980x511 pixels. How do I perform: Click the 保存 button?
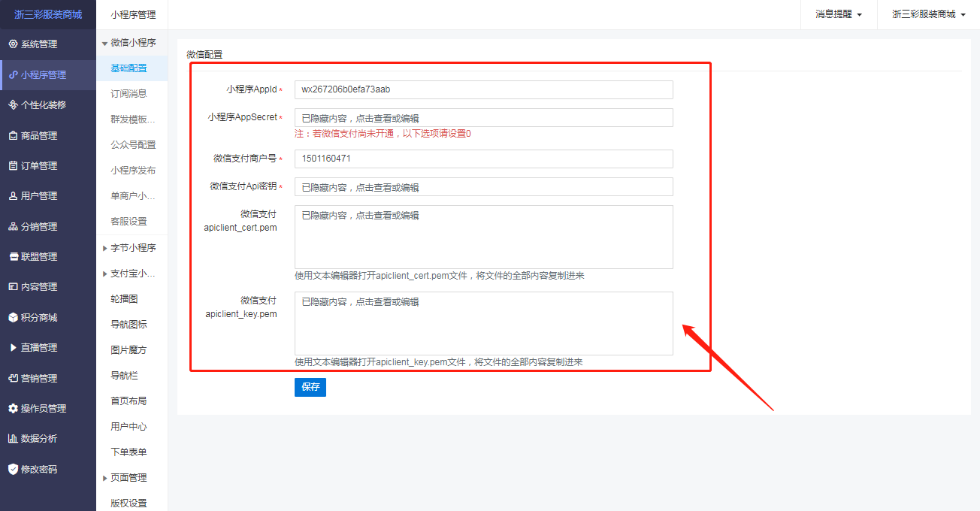coord(310,387)
